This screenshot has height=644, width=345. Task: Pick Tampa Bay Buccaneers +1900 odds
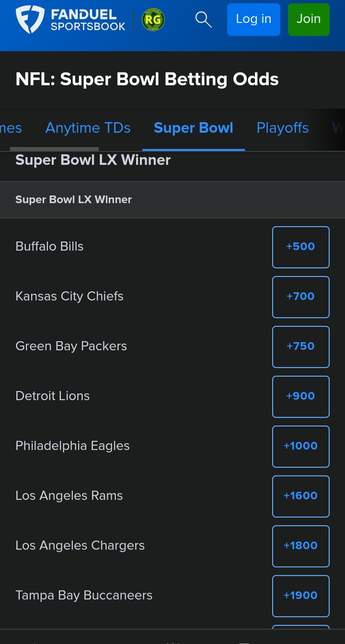(x=300, y=596)
